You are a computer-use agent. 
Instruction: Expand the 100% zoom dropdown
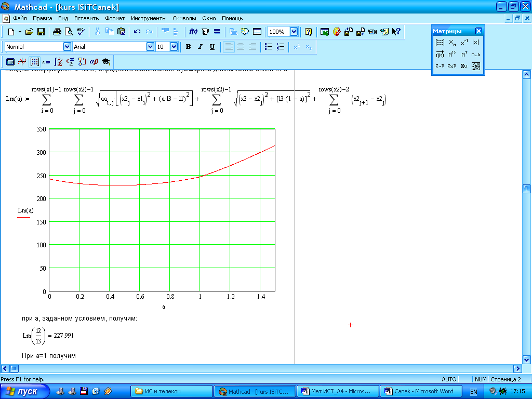click(294, 32)
